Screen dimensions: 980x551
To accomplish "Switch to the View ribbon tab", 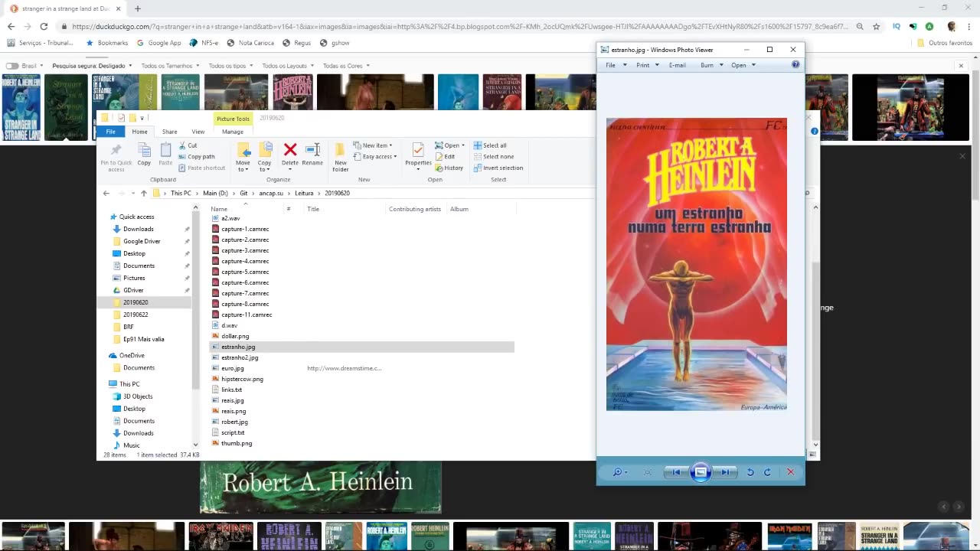I will tap(198, 132).
